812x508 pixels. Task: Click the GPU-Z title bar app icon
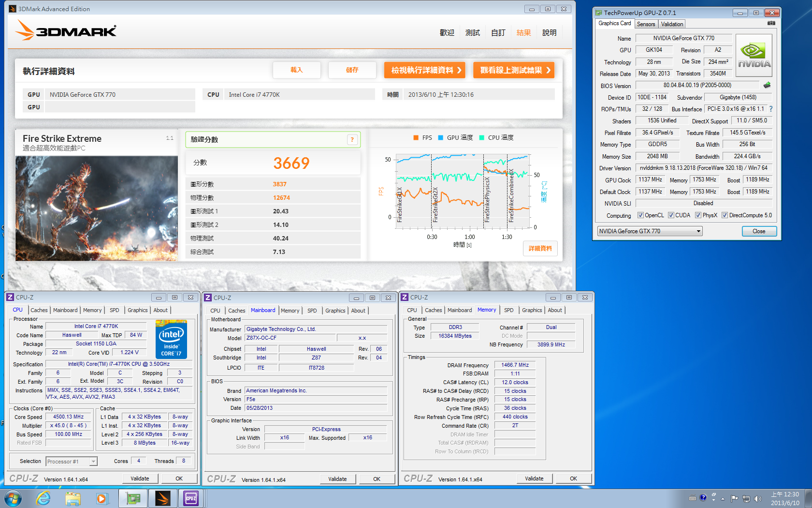pos(599,13)
